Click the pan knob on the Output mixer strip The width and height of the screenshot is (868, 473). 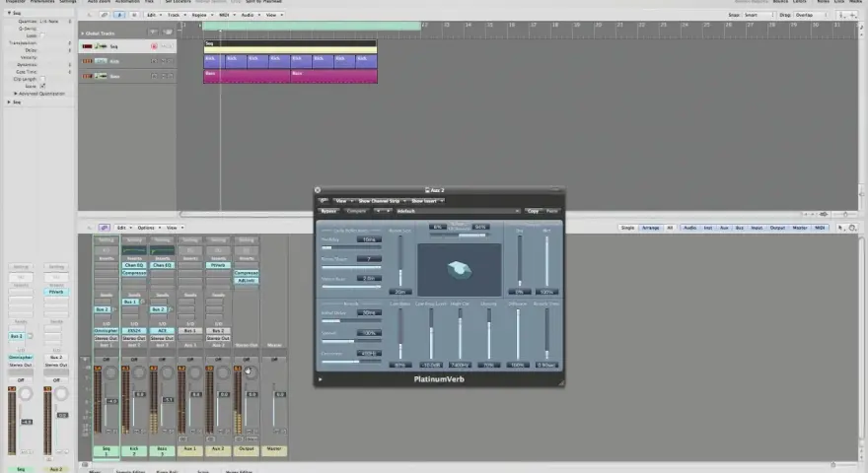[x=251, y=373]
